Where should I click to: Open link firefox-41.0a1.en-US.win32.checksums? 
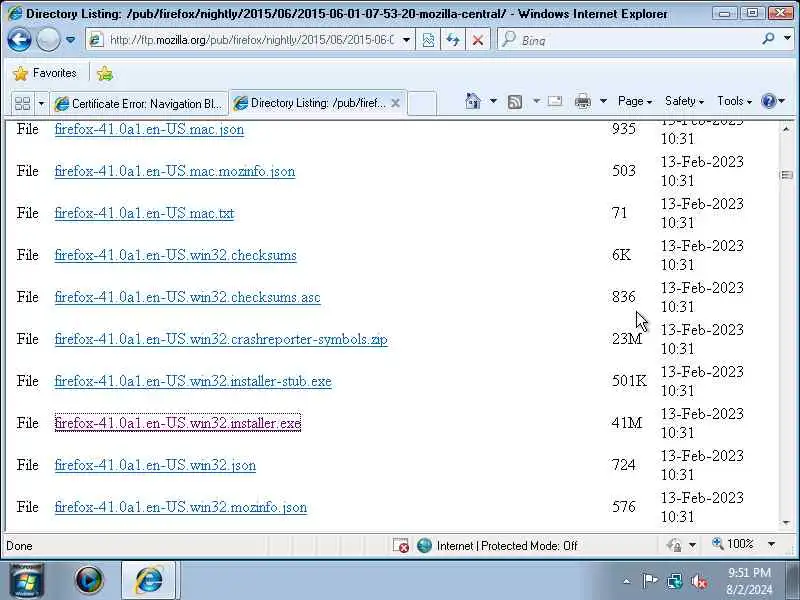click(176, 255)
